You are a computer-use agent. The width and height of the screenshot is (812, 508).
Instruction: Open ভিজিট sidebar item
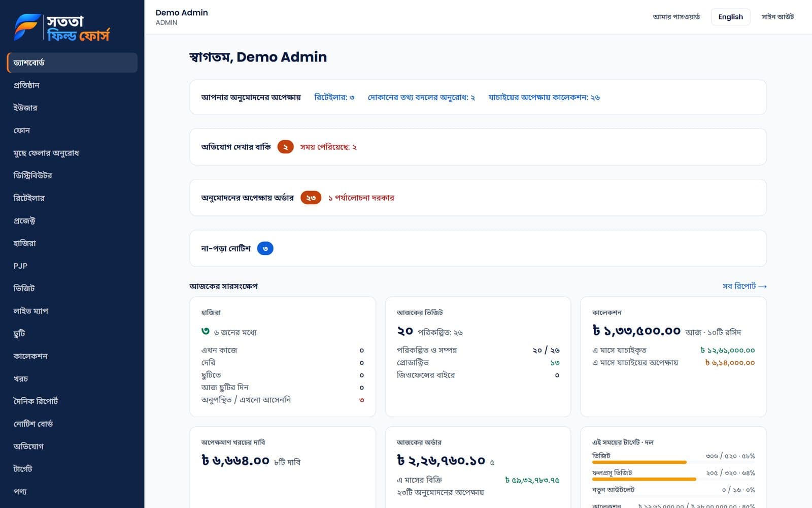pyautogui.click(x=72, y=289)
